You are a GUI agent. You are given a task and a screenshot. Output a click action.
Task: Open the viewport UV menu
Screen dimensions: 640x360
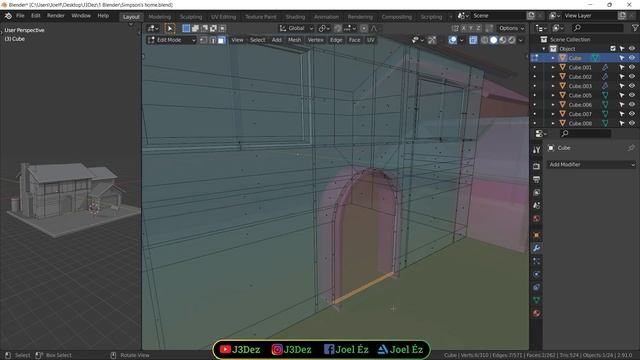click(371, 40)
